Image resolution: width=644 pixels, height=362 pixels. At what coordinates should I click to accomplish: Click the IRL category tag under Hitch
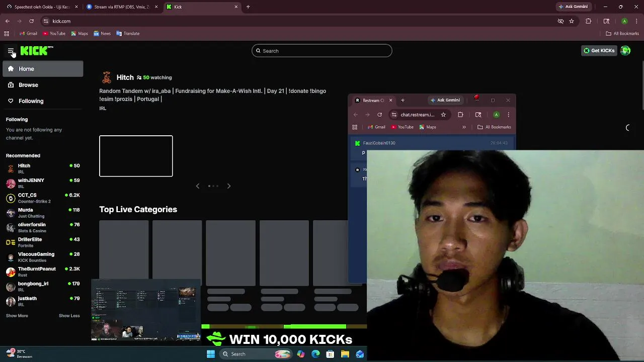[x=103, y=109]
